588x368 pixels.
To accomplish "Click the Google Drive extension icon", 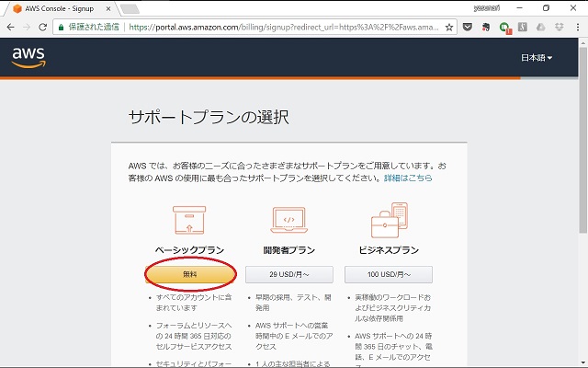I will click(x=540, y=27).
